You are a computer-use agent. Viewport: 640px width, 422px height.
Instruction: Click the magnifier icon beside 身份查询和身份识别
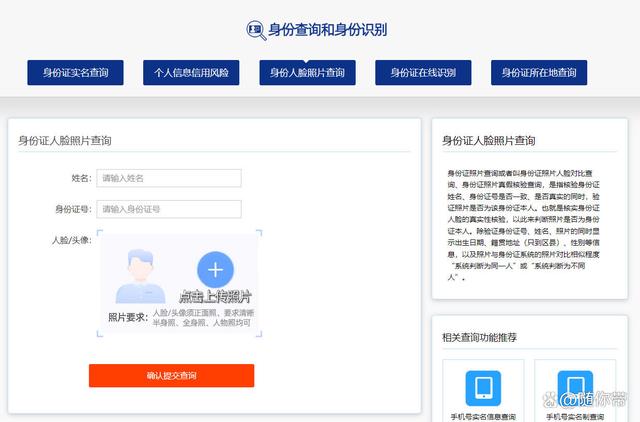point(255,29)
